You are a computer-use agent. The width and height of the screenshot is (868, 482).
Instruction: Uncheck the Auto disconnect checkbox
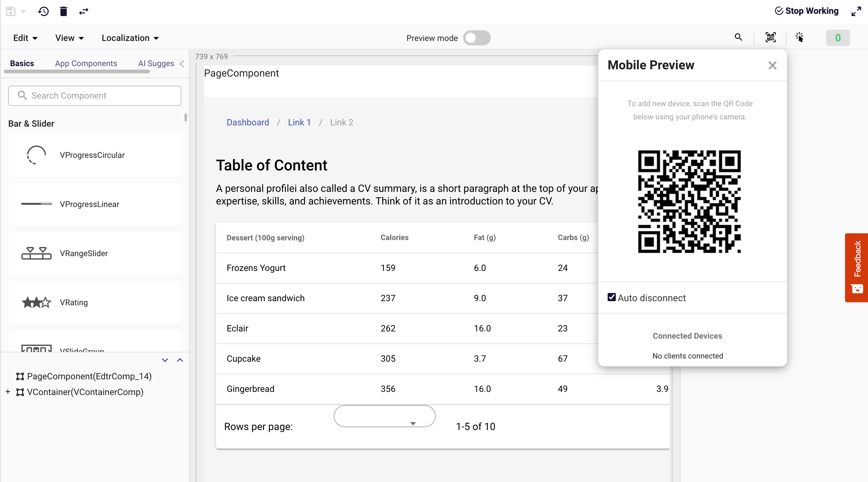tap(611, 297)
